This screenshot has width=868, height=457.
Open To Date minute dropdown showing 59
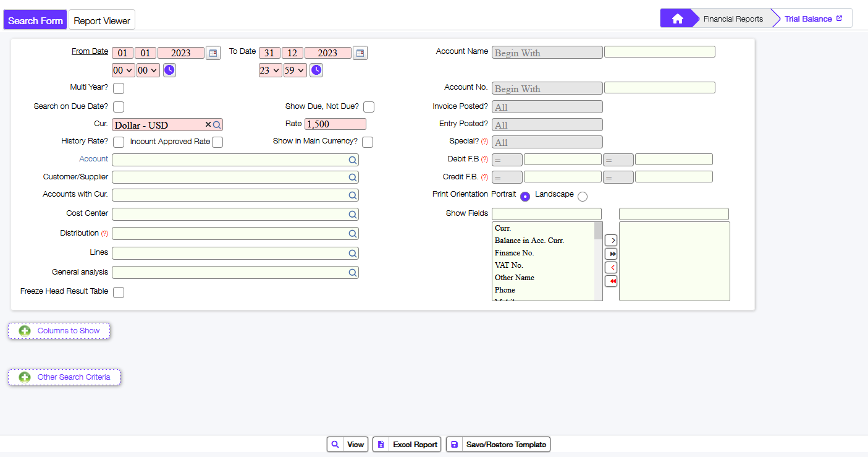pyautogui.click(x=295, y=70)
